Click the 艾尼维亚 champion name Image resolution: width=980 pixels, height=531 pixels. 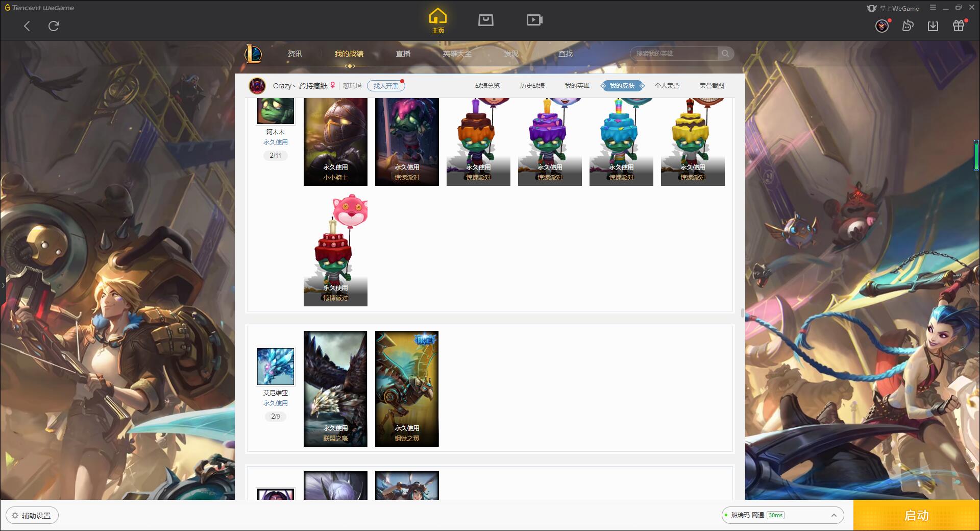[276, 393]
